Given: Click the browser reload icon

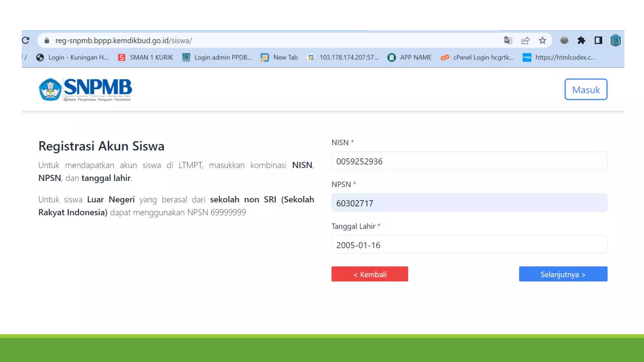Looking at the screenshot, I should point(26,40).
